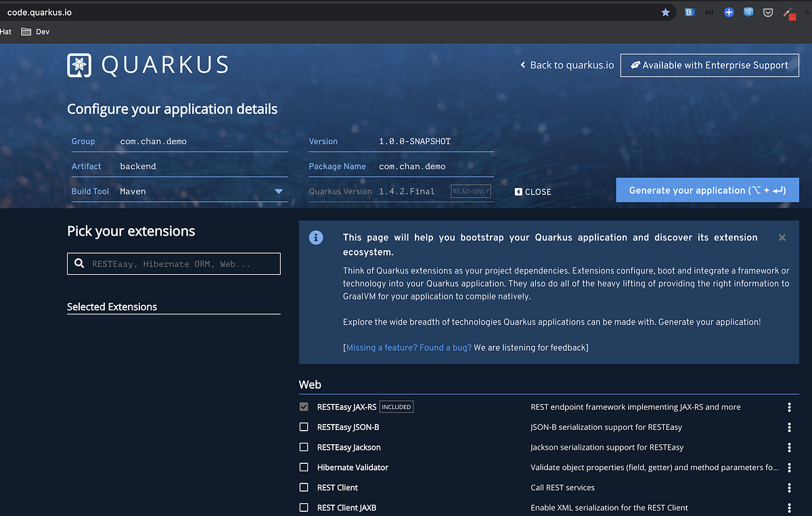Collapse the configuration panel via CLOSE
Image resolution: width=812 pixels, height=516 pixels.
(x=533, y=192)
